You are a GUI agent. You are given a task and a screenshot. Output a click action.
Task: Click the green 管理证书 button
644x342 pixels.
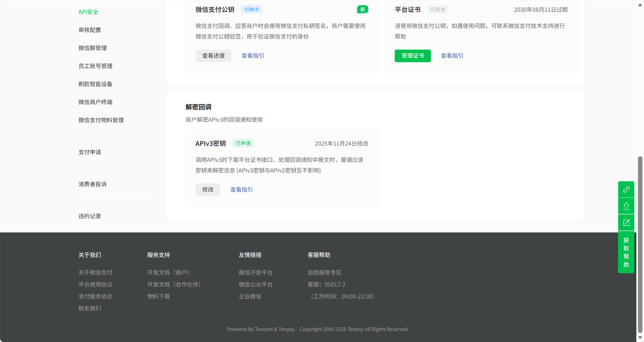coord(413,56)
